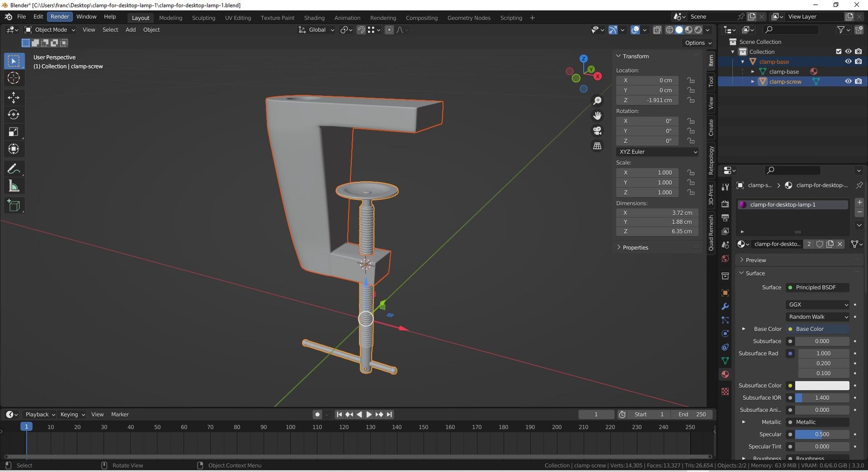Unlink material with the X icon
The width and height of the screenshot is (868, 472).
click(x=840, y=244)
